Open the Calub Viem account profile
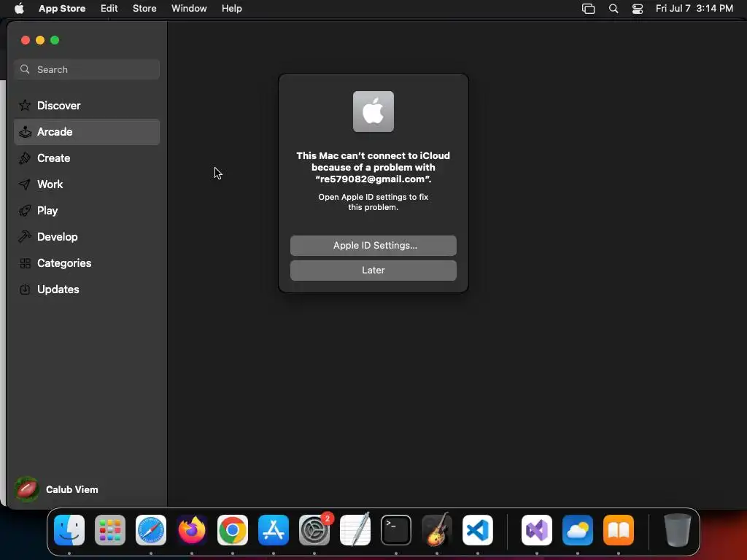The height and width of the screenshot is (560, 747). (x=56, y=489)
